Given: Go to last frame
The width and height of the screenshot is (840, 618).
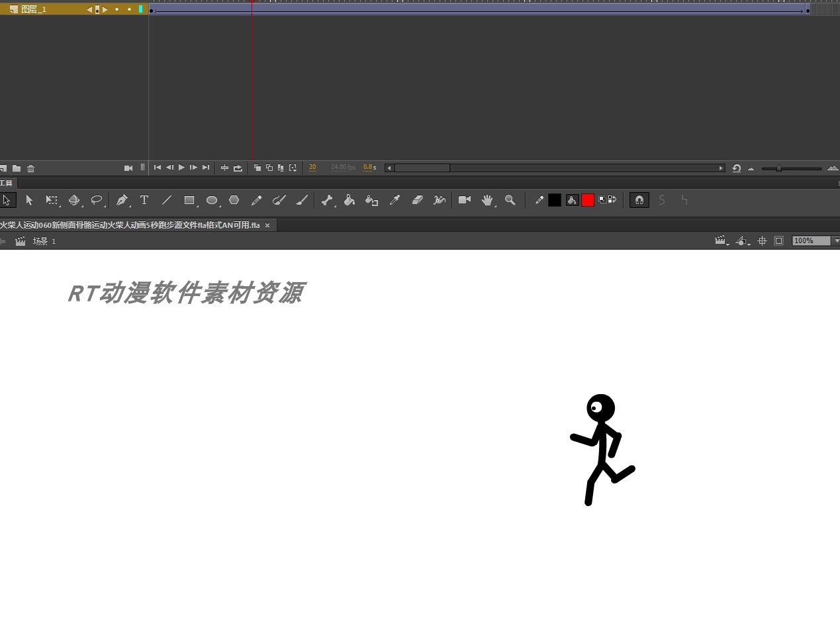Looking at the screenshot, I should [206, 168].
